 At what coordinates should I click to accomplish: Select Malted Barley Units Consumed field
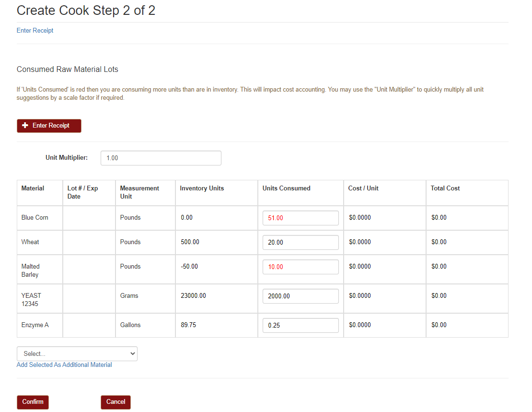tap(301, 267)
